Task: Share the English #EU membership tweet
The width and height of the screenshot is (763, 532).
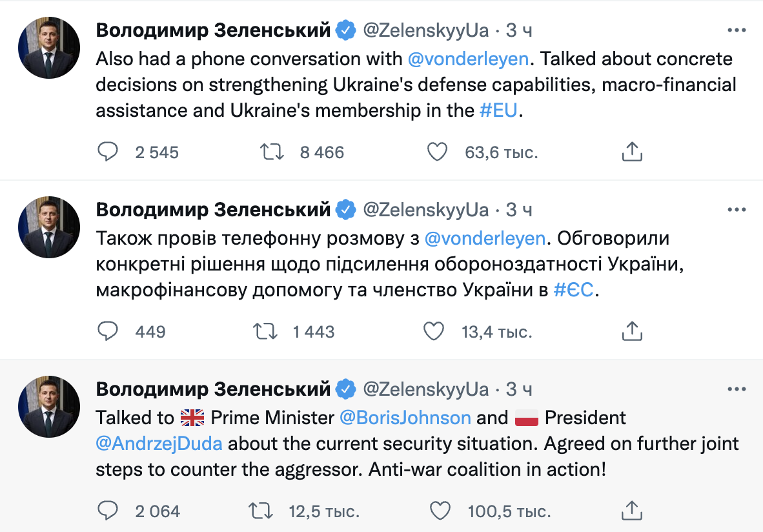Action: (x=632, y=152)
